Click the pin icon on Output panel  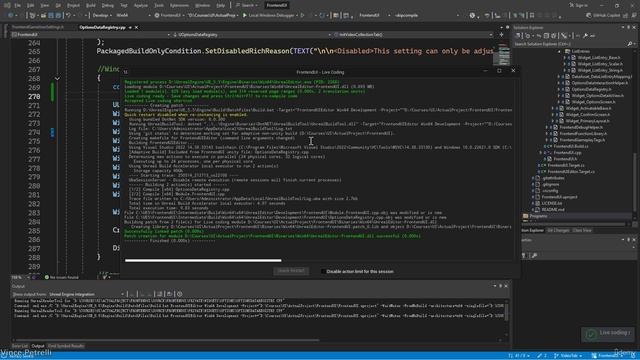tap(500, 286)
